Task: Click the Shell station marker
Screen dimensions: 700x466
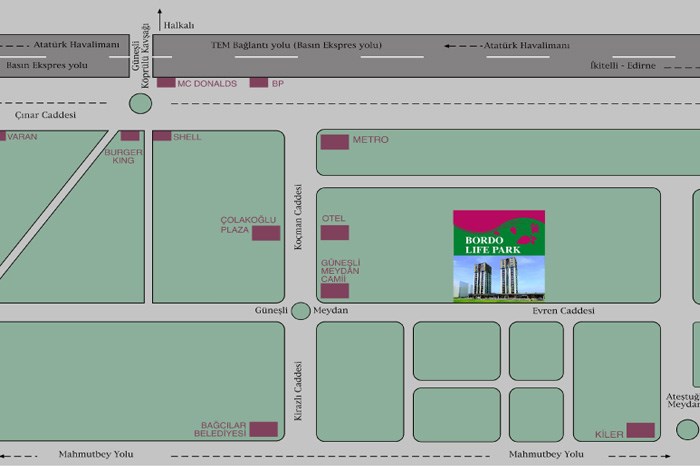Action: click(x=162, y=136)
